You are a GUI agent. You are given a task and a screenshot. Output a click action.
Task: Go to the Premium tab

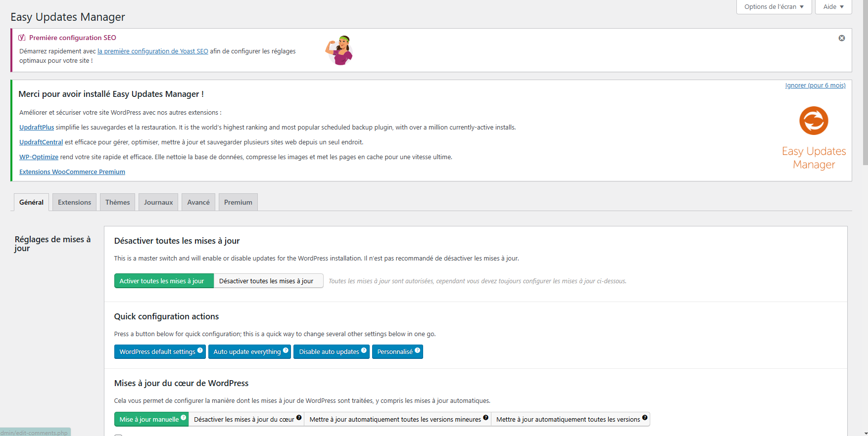[x=238, y=202]
